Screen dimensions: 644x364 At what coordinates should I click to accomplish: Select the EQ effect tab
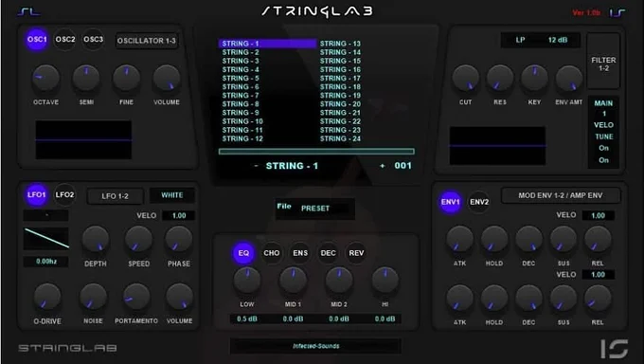(x=243, y=253)
